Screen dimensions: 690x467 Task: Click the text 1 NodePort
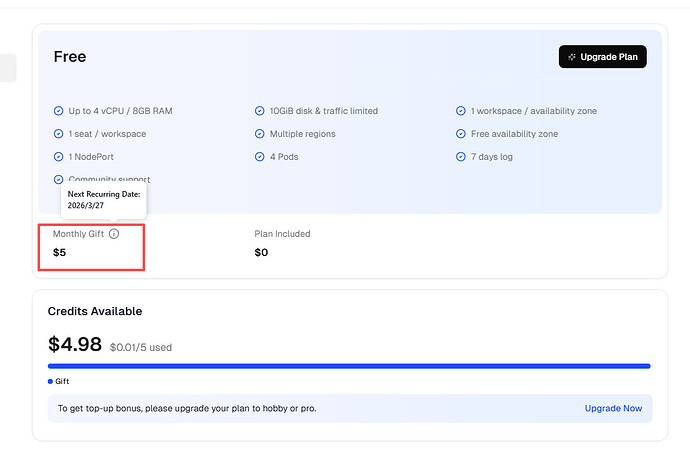click(x=91, y=157)
